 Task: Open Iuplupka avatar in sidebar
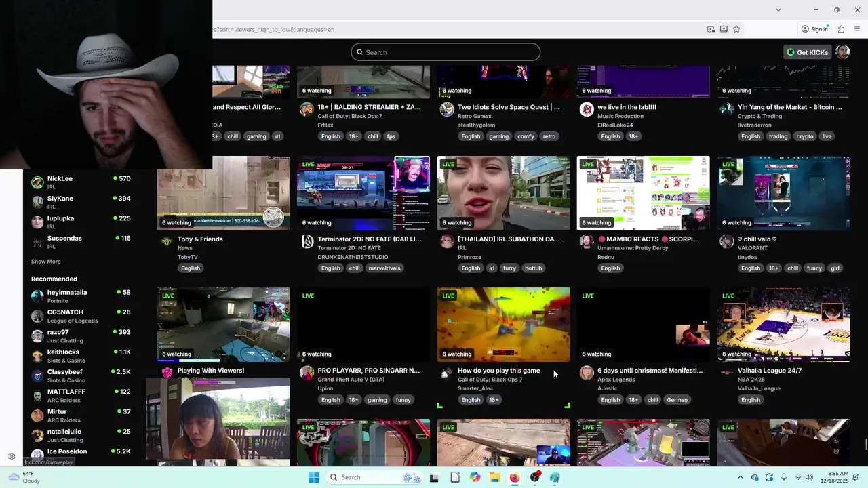(x=38, y=222)
